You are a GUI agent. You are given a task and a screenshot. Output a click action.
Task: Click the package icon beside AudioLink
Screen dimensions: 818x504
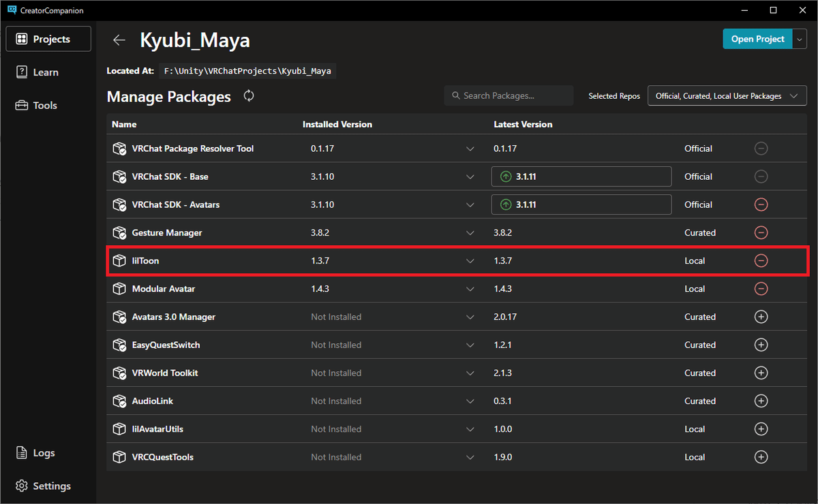tap(119, 401)
